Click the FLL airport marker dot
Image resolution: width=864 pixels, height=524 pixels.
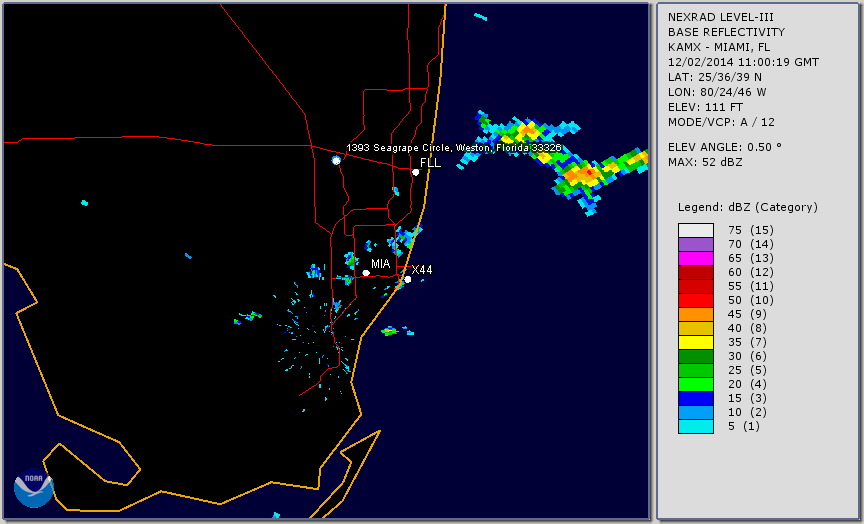point(415,172)
